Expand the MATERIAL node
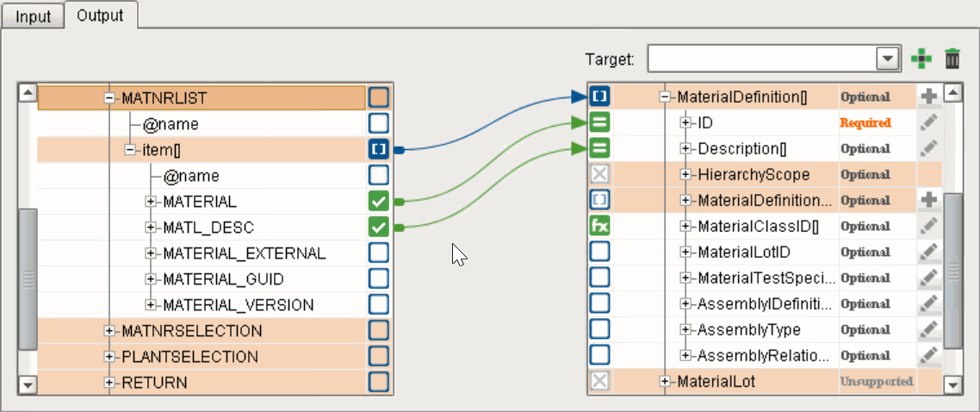Viewport: 980px width, 412px height. tap(151, 202)
